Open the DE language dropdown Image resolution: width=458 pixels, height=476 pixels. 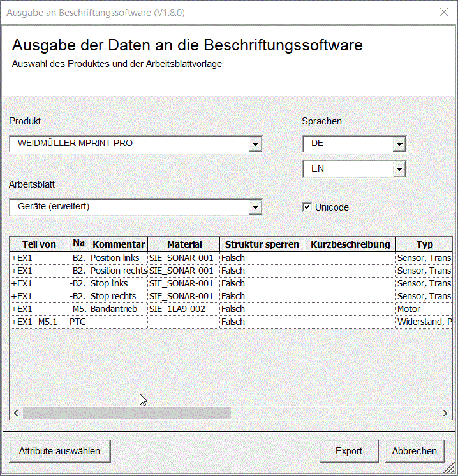coord(399,144)
